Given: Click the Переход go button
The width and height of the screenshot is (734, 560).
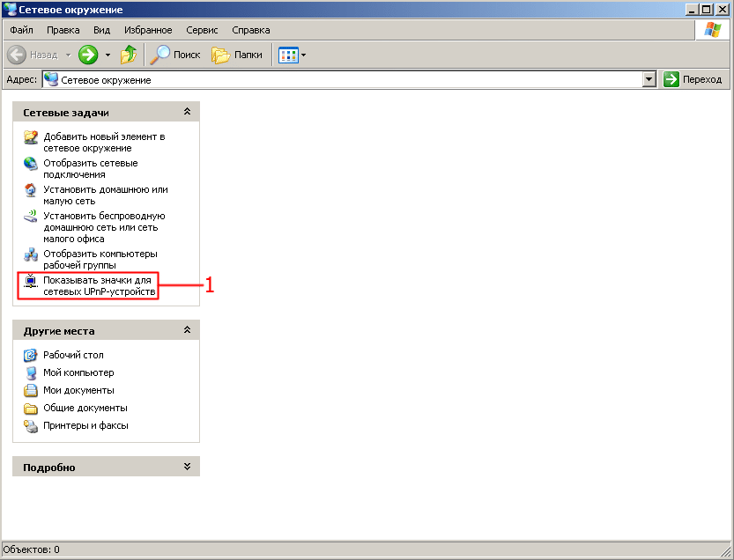Looking at the screenshot, I should tap(693, 79).
